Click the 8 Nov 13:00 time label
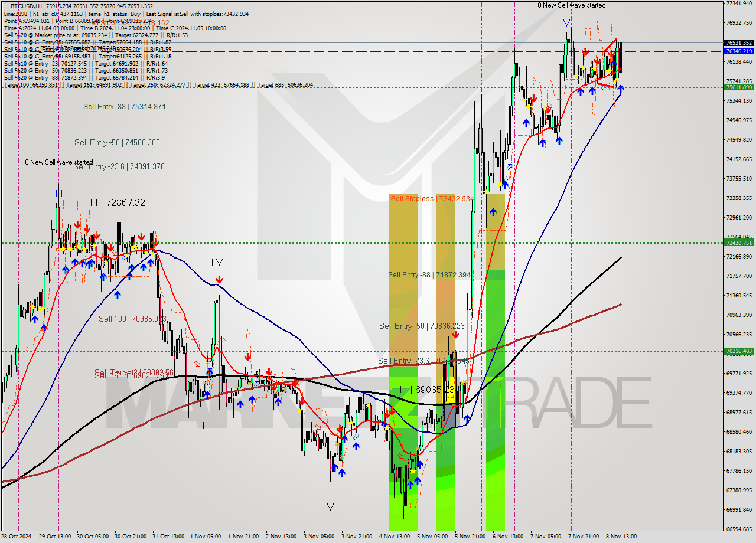 [622, 537]
